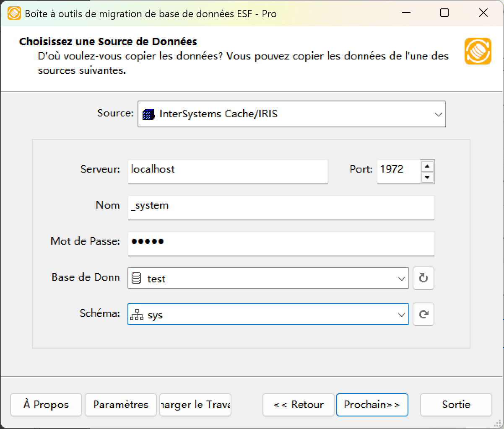Click the À Propos button
Image resolution: width=504 pixels, height=429 pixels.
click(x=46, y=405)
